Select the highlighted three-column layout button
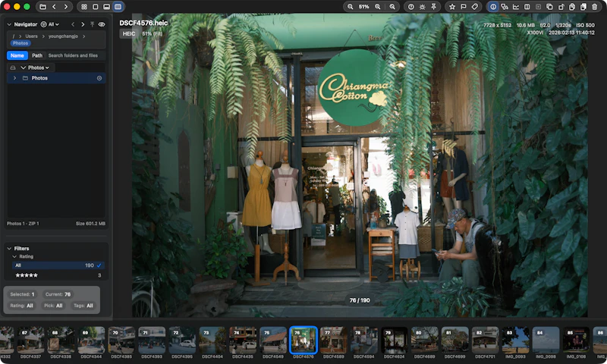607x364 pixels. (118, 7)
